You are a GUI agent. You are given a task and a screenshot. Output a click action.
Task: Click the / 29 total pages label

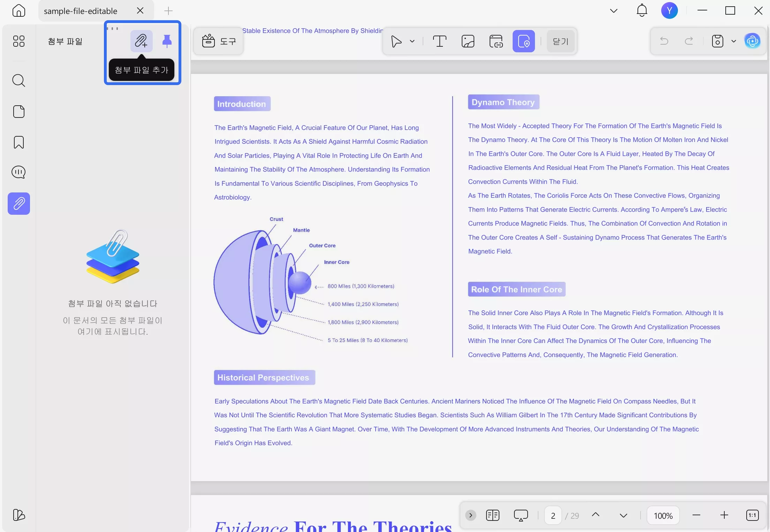572,516
